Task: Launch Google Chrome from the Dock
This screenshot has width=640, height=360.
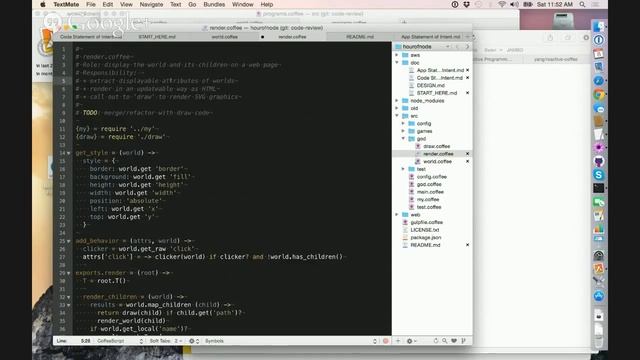Action: coord(599,95)
